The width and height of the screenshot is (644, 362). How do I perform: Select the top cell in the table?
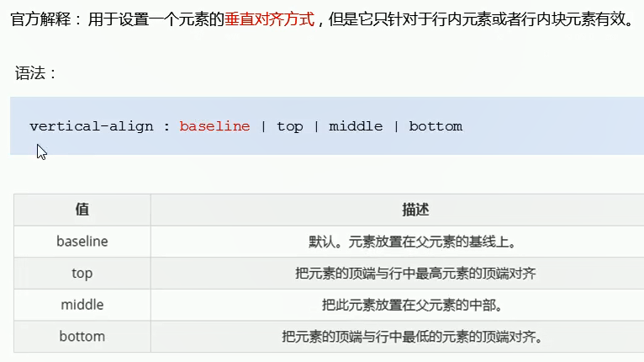[82, 273]
